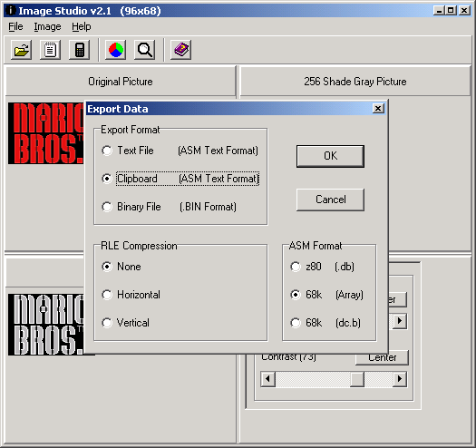
Task: Select the magnifying glass zoom tool
Action: [145, 50]
